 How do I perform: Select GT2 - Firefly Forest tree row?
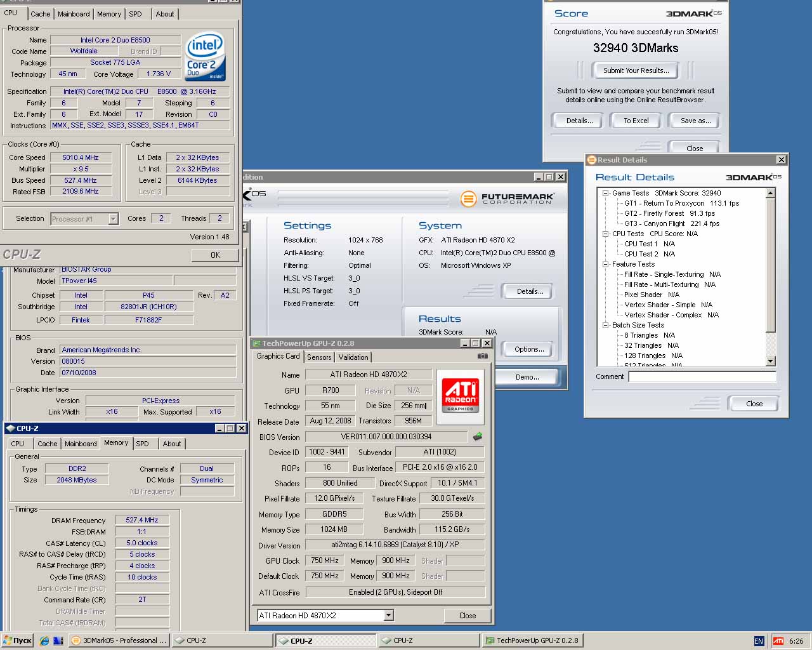coord(669,213)
